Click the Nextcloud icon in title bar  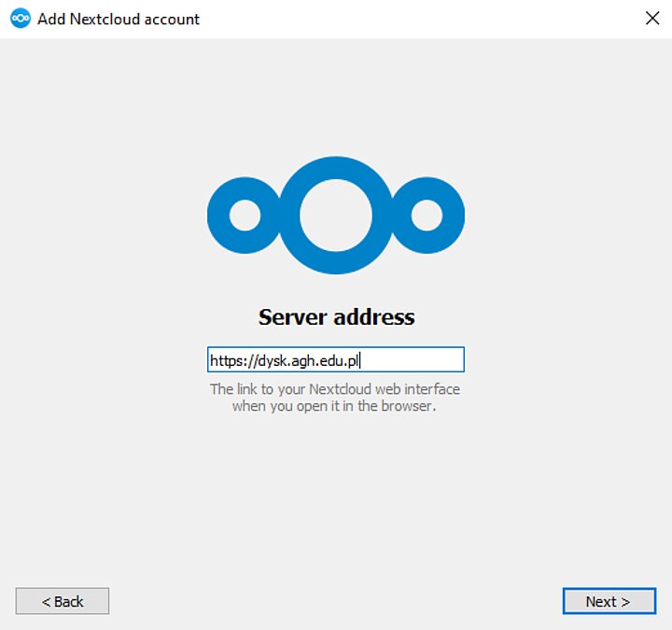(x=21, y=19)
